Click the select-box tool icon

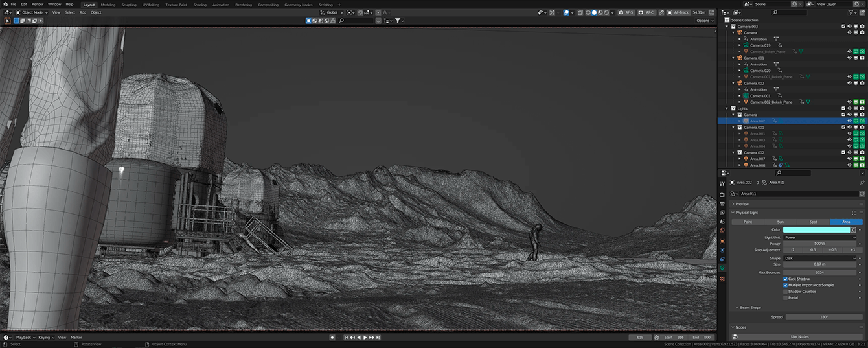8,21
